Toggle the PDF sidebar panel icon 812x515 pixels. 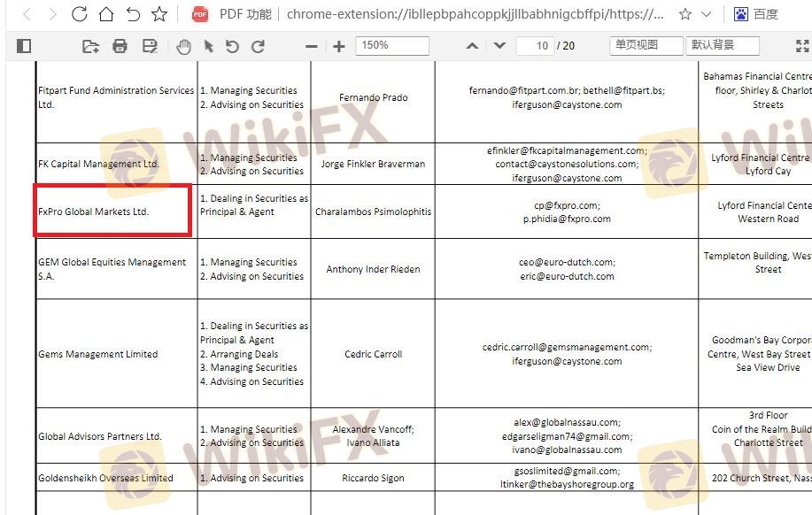coord(24,46)
